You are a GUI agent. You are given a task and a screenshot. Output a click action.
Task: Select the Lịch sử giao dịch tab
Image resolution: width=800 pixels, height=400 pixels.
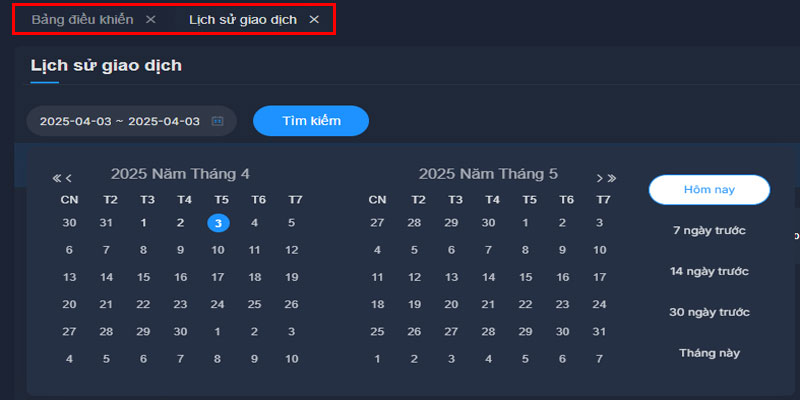[x=243, y=20]
